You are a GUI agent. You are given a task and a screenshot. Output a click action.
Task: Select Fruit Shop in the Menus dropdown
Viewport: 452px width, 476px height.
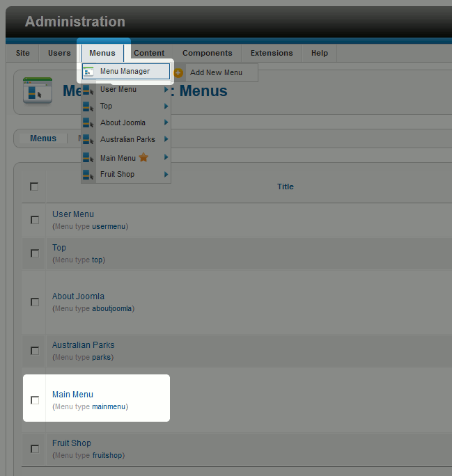[x=126, y=174]
